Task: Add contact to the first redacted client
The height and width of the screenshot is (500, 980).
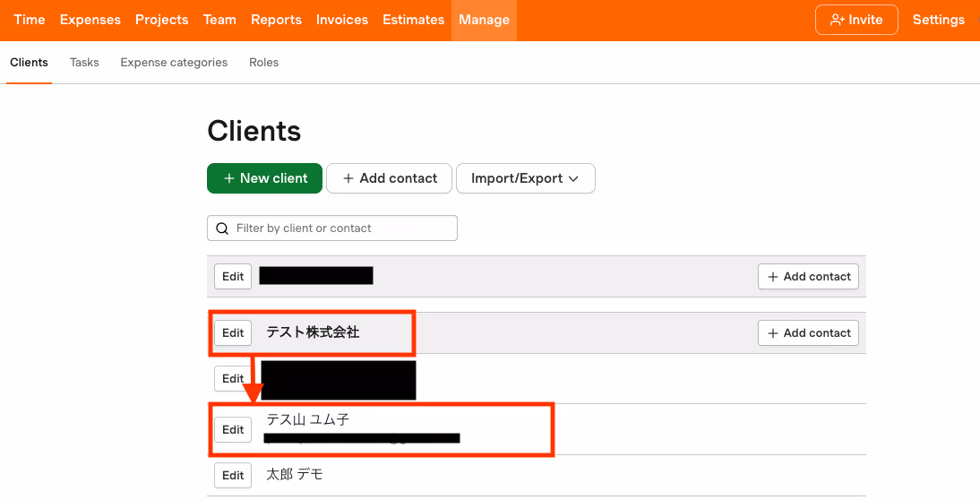Action: (x=808, y=276)
